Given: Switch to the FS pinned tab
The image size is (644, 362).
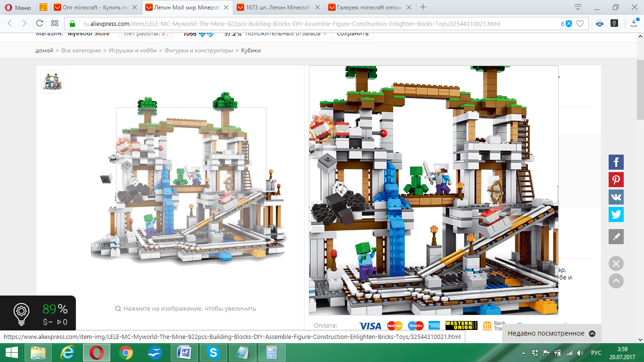Looking at the screenshot, I should 43,7.
